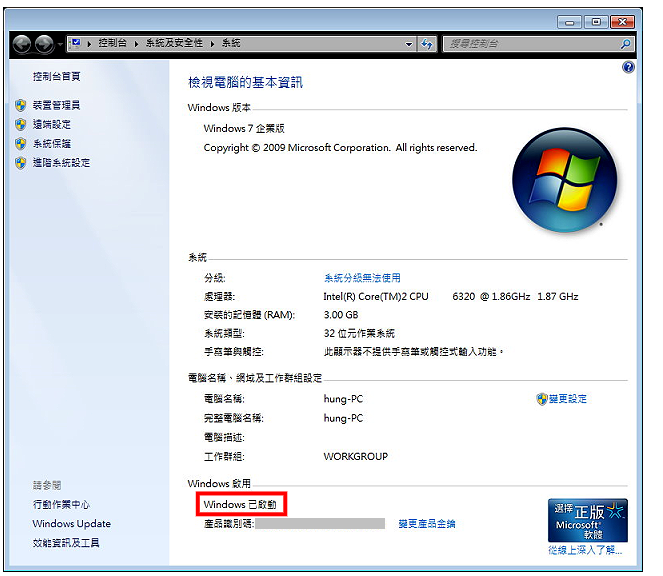
Task: Expand arrow before 控制台 breadcrumb
Action: [89, 44]
